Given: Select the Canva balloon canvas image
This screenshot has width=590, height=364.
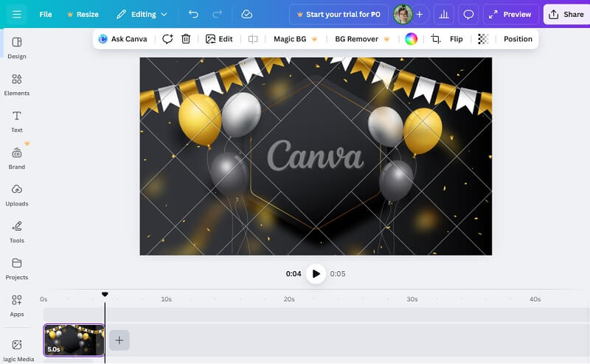Looking at the screenshot, I should pos(316,156).
